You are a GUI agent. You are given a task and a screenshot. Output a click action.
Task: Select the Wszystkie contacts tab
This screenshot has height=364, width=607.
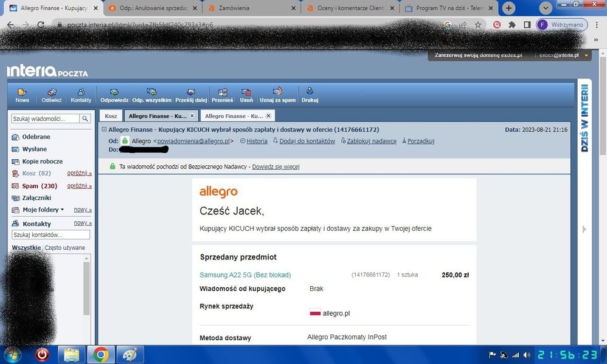tap(26, 247)
